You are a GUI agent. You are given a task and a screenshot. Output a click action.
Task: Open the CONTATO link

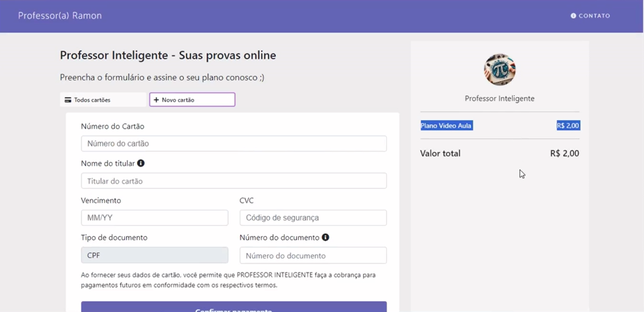tap(593, 15)
